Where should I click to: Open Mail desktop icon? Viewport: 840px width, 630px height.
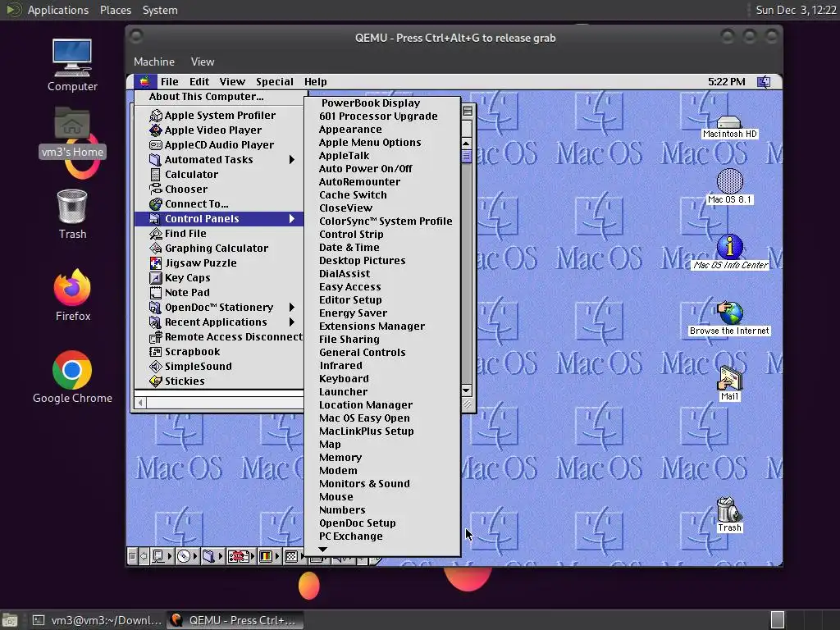click(729, 384)
